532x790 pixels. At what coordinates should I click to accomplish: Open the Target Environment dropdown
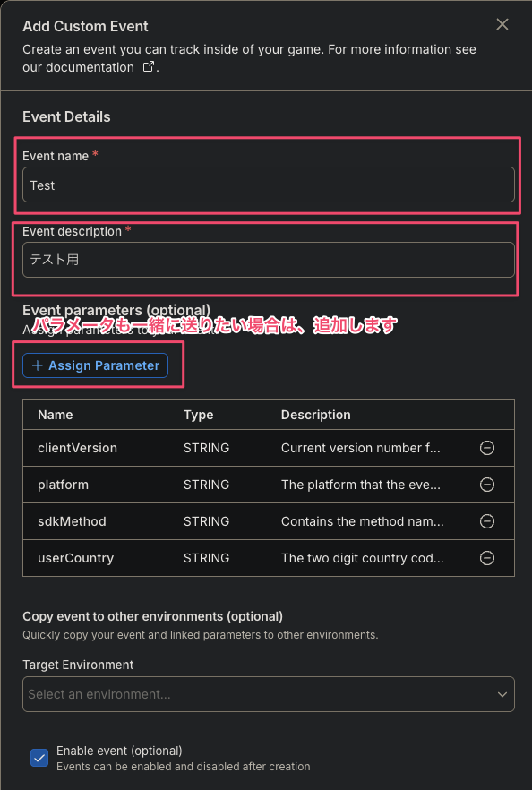coord(269,694)
